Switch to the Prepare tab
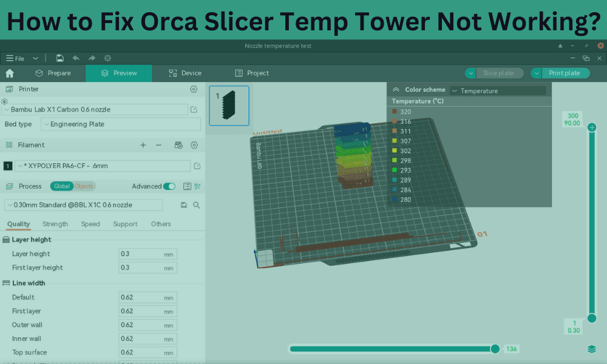The height and width of the screenshot is (364, 607). click(x=53, y=73)
